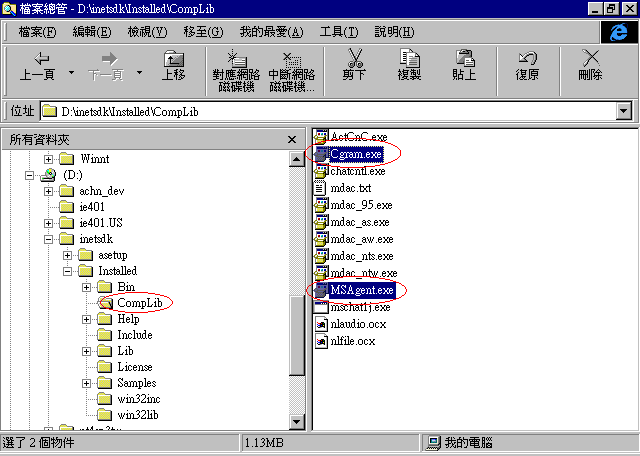Click the 上一頁 (Back) toolbar icon
This screenshot has width=640, height=456.
point(36,59)
